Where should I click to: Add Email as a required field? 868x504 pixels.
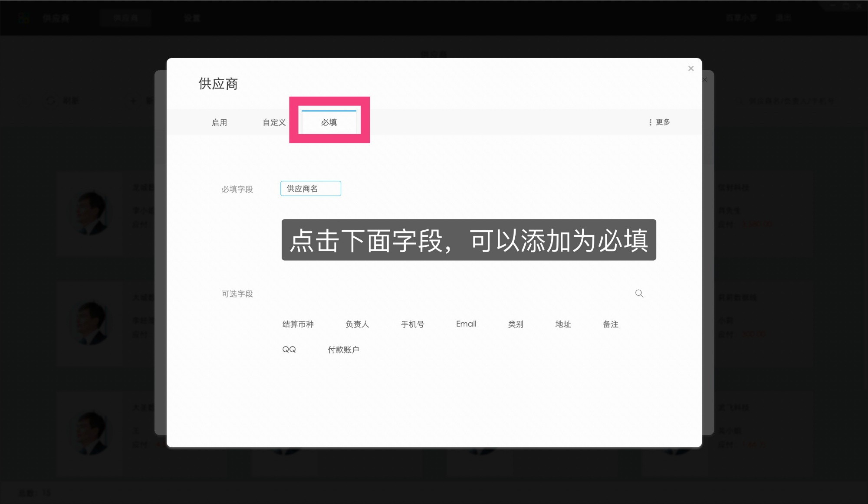pos(466,324)
